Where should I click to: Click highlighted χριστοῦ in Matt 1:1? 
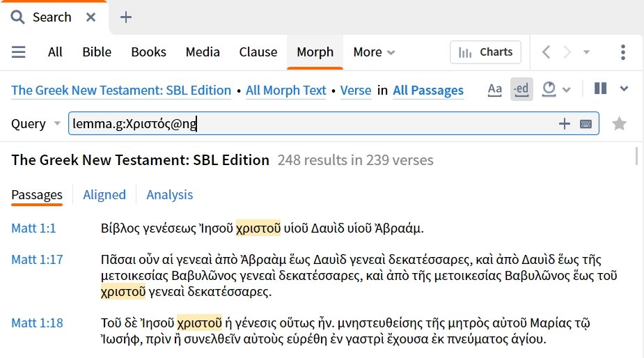[x=258, y=228]
